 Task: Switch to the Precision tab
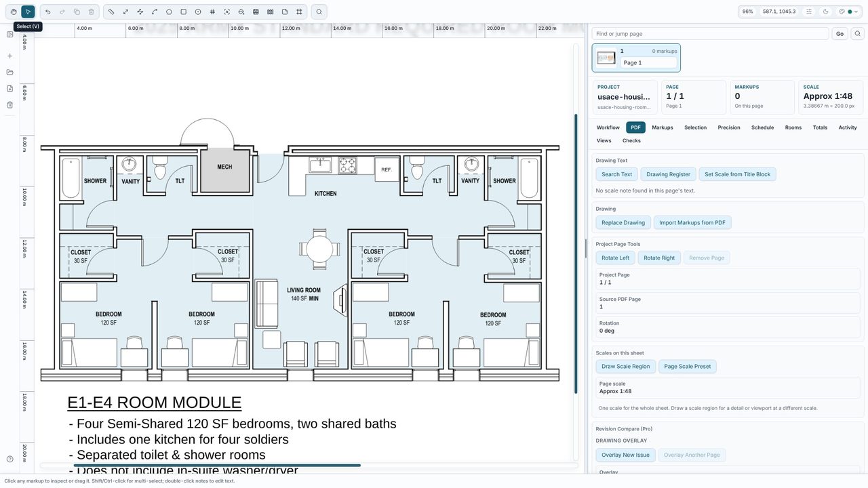[729, 127]
